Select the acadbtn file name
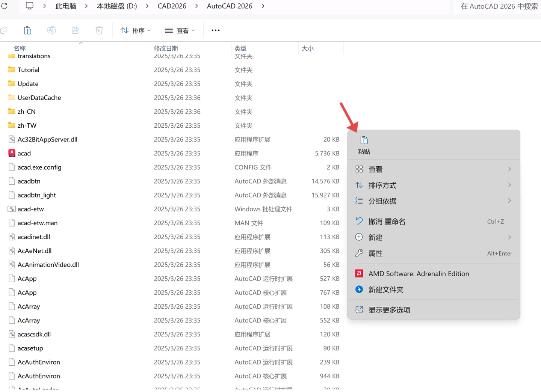 (x=29, y=181)
